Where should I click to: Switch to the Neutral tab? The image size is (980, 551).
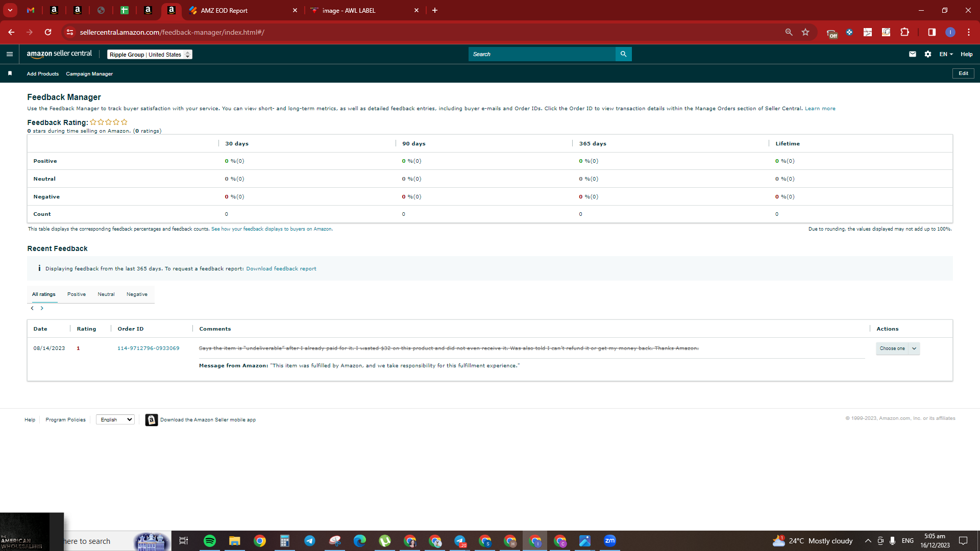click(106, 294)
